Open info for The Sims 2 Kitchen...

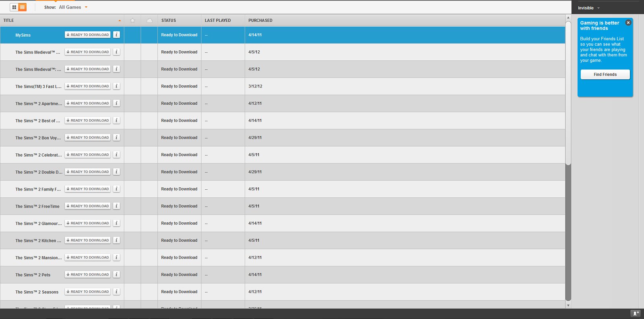[x=116, y=240]
